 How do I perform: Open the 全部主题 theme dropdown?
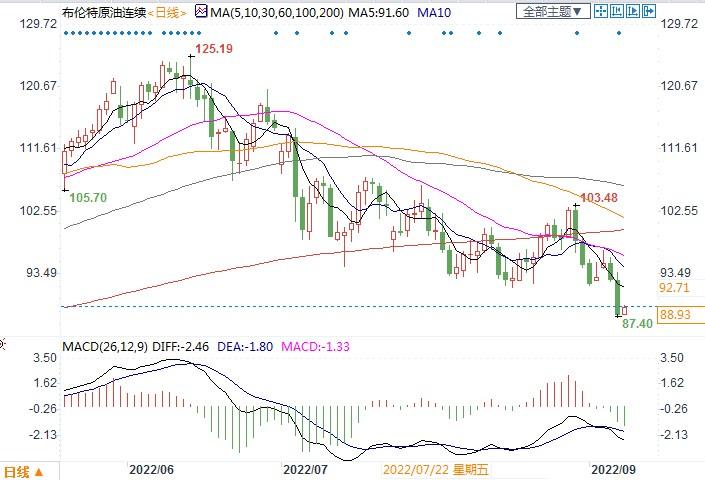[x=553, y=11]
